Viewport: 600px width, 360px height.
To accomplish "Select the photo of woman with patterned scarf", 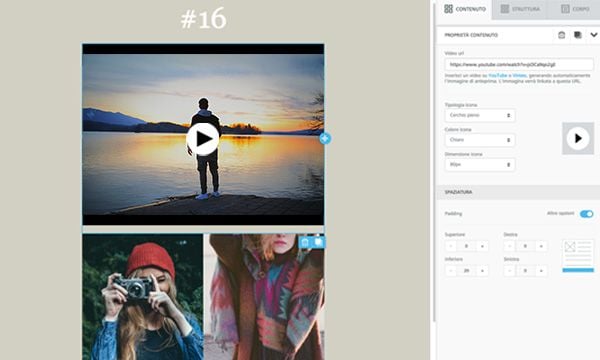I will click(x=264, y=297).
